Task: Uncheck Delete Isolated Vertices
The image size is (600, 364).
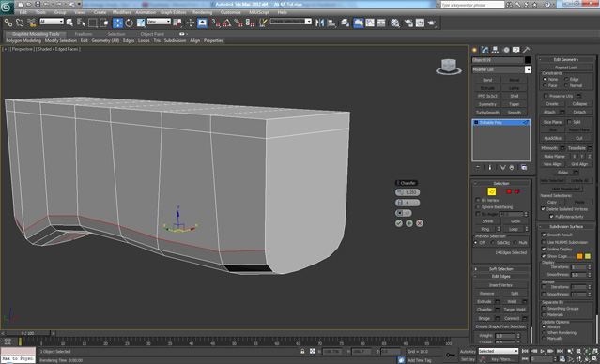Action: pos(543,209)
